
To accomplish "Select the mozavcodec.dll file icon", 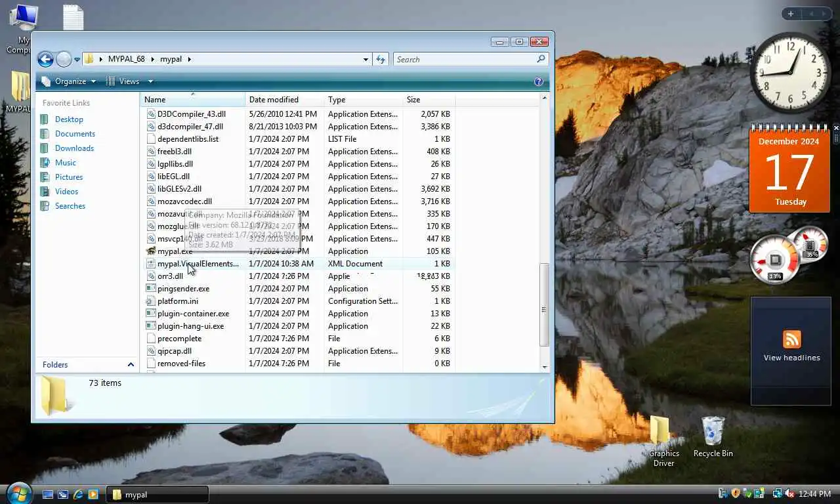I will coord(151,201).
